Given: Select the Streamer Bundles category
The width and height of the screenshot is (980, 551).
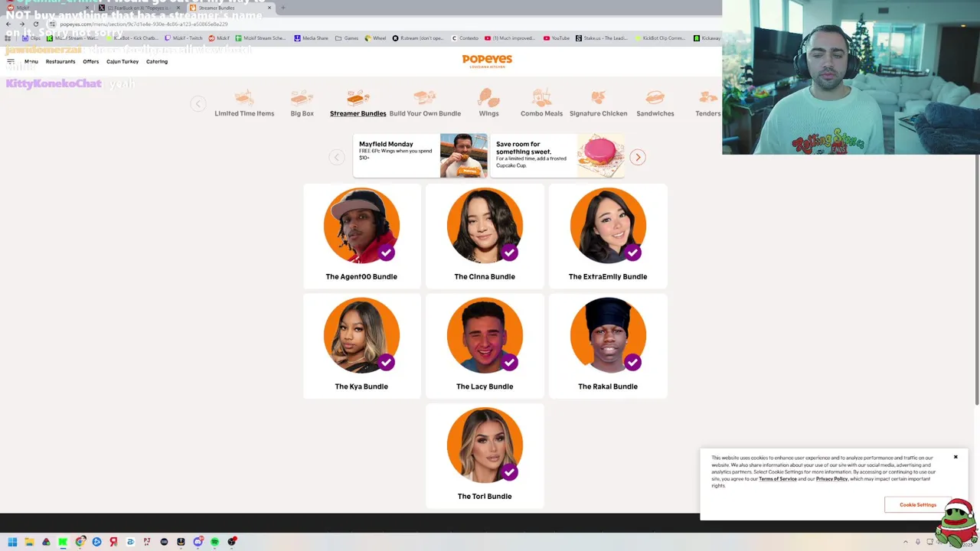Looking at the screenshot, I should [358, 103].
